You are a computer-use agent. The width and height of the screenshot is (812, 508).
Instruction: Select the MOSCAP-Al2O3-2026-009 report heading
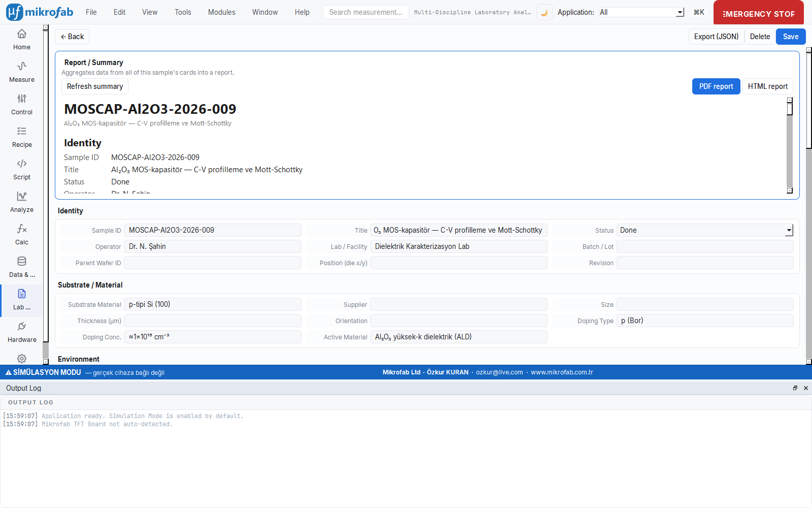[150, 109]
